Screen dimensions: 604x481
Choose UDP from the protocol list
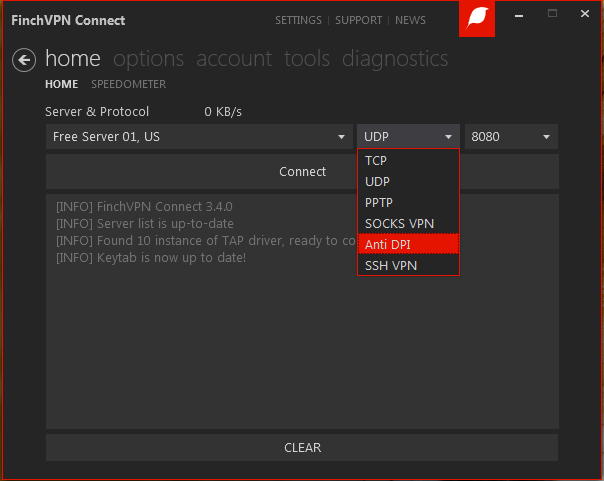pyautogui.click(x=408, y=181)
